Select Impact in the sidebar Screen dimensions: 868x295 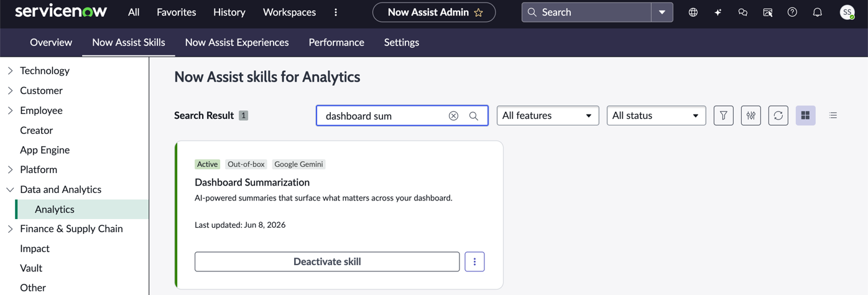35,249
